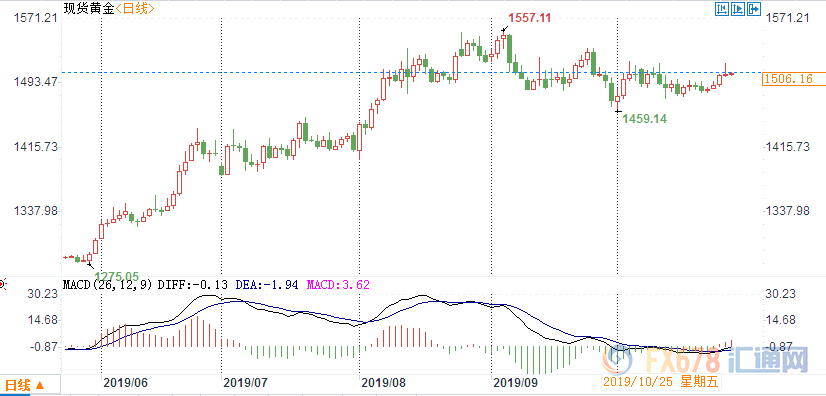Click the jump-to-start chart icon
The image size is (826, 396).
click(x=722, y=8)
